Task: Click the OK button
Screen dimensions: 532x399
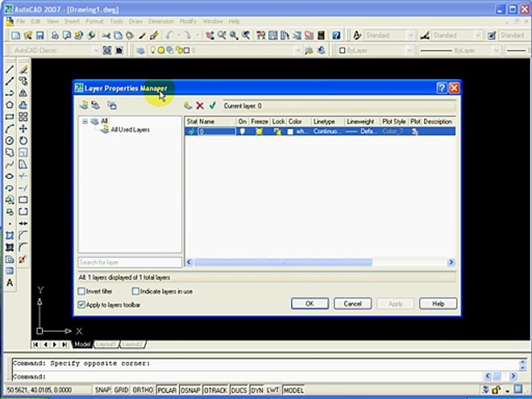Action: point(310,304)
